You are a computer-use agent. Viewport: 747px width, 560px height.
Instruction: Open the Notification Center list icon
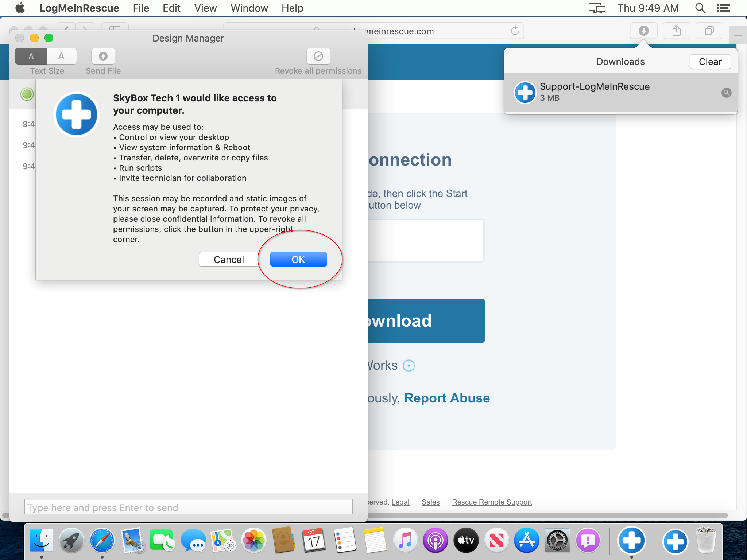click(x=723, y=8)
